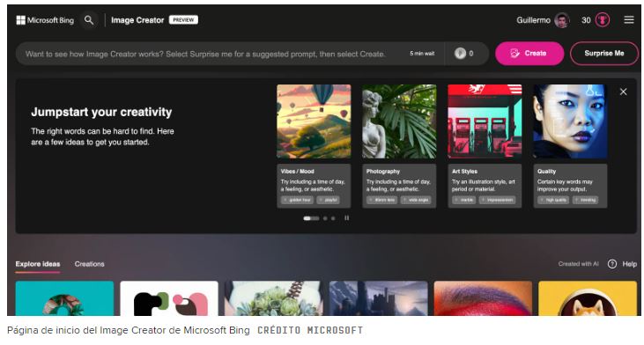Switch to the Creations tab
The height and width of the screenshot is (345, 644).
[x=90, y=264]
